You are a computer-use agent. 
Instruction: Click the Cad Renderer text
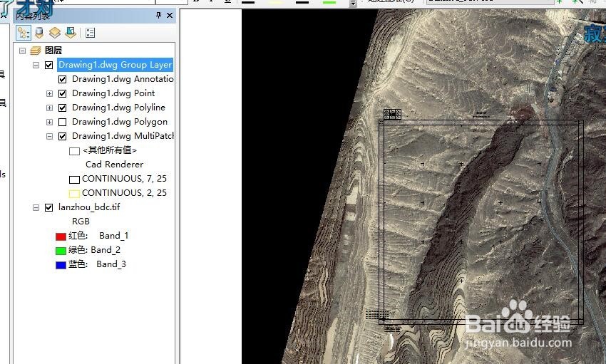coord(114,165)
